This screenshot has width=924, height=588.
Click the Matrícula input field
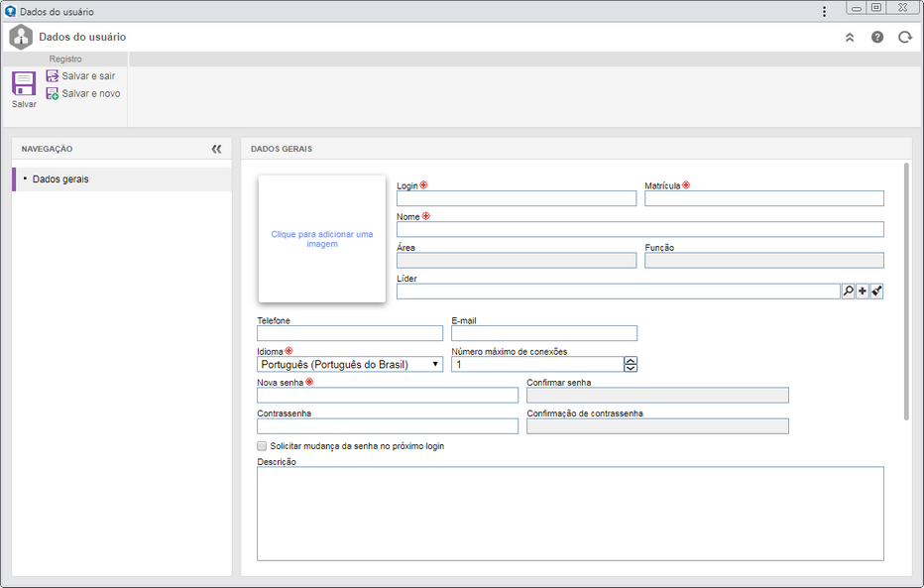pyautogui.click(x=763, y=198)
